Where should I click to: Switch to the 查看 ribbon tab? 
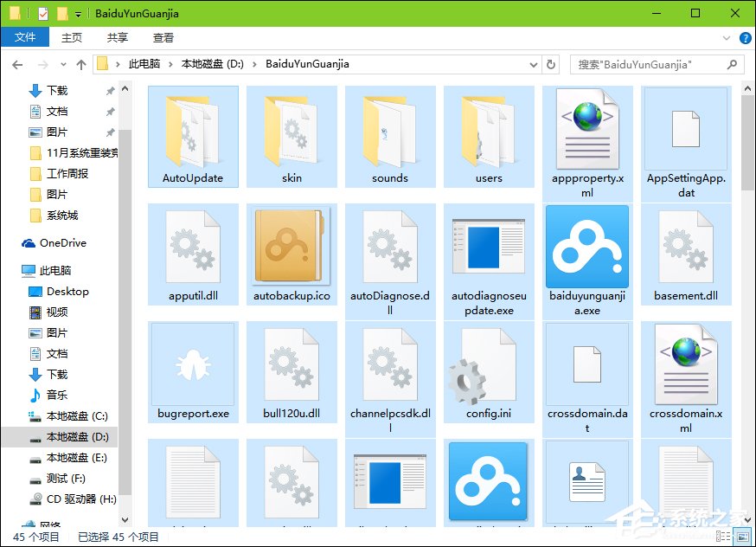[163, 37]
